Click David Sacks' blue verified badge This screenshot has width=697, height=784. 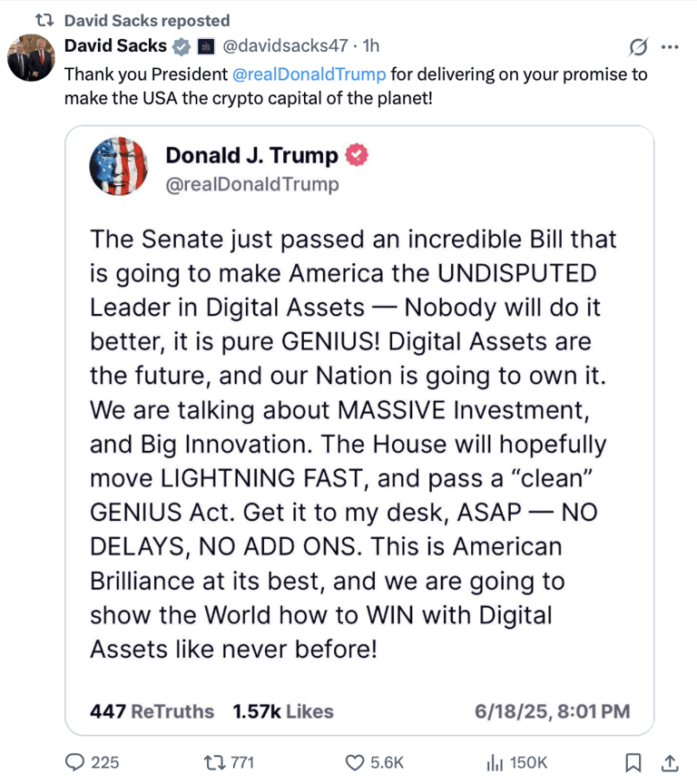coord(182,46)
